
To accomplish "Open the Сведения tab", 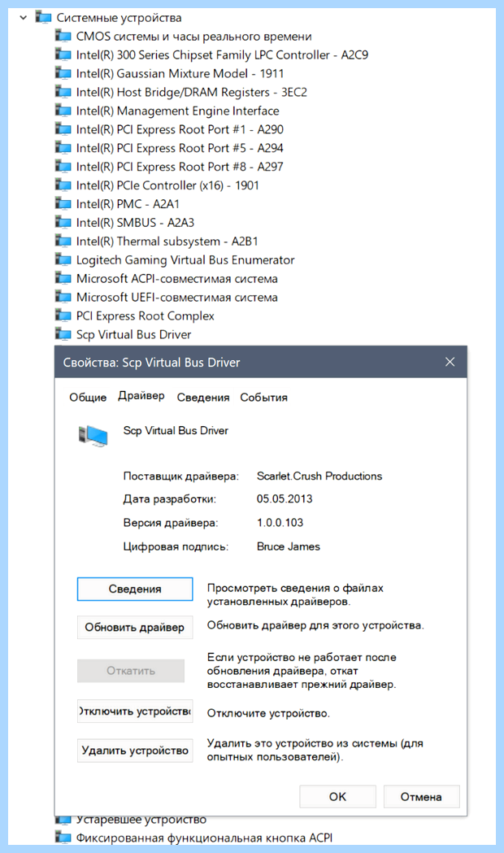I will [x=202, y=397].
